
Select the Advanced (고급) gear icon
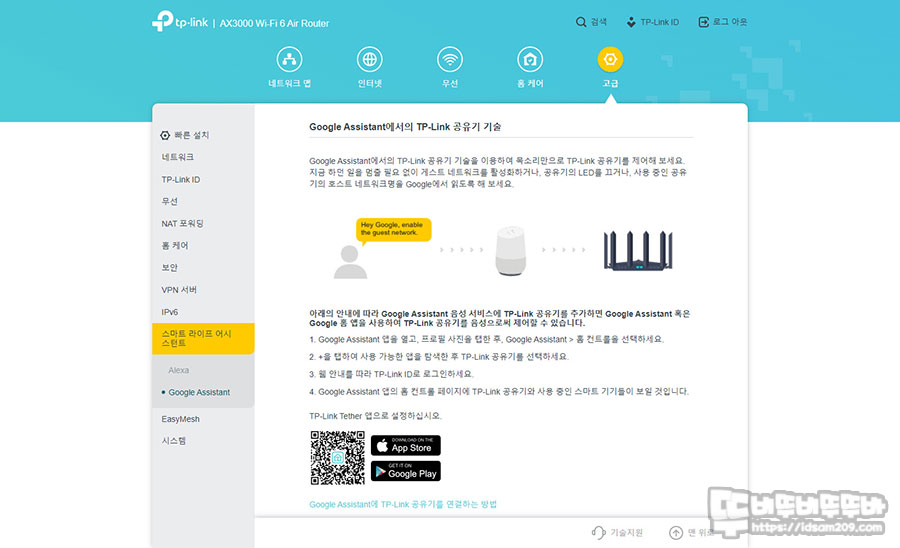pyautogui.click(x=610, y=59)
